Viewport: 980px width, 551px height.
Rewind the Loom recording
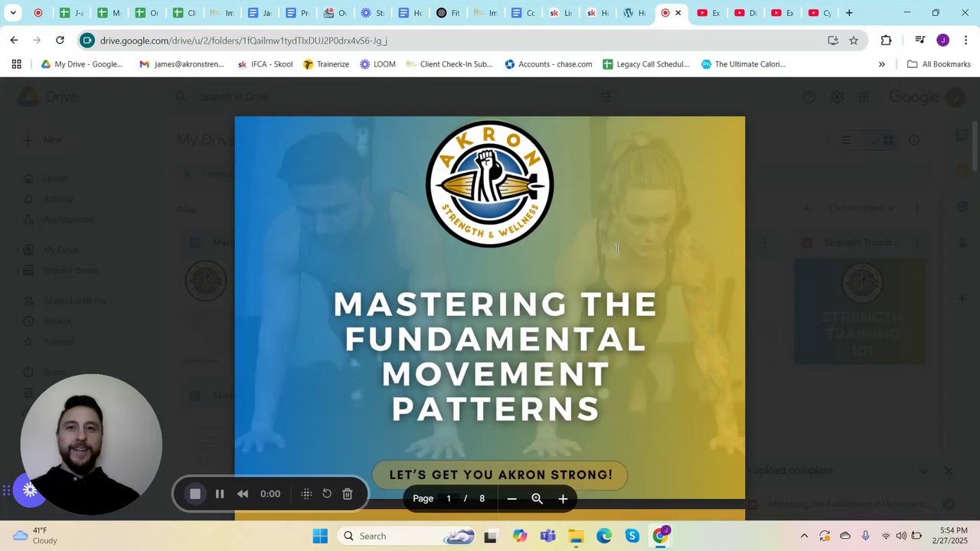click(x=243, y=494)
